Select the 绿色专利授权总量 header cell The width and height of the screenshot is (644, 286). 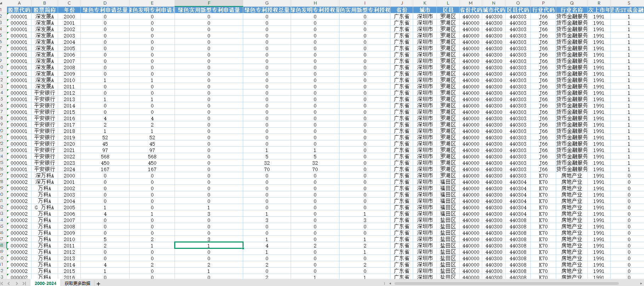tap(267, 10)
